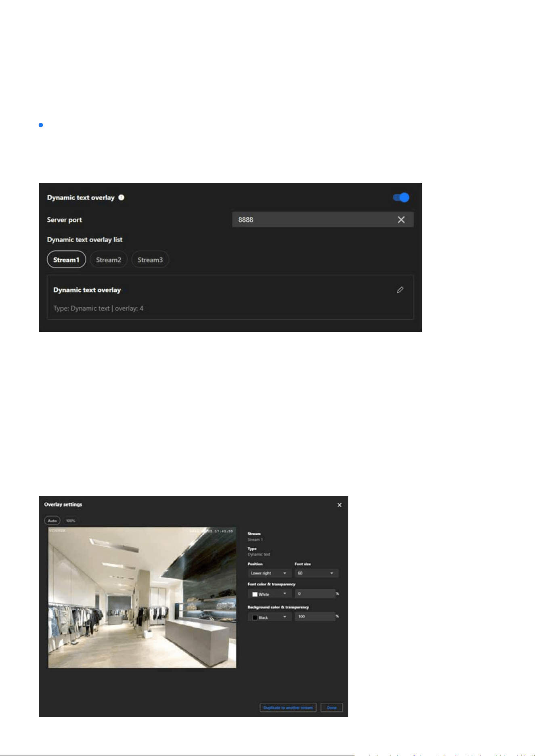Select the Stream1 tab
The height and width of the screenshot is (756, 535).
coord(66,260)
